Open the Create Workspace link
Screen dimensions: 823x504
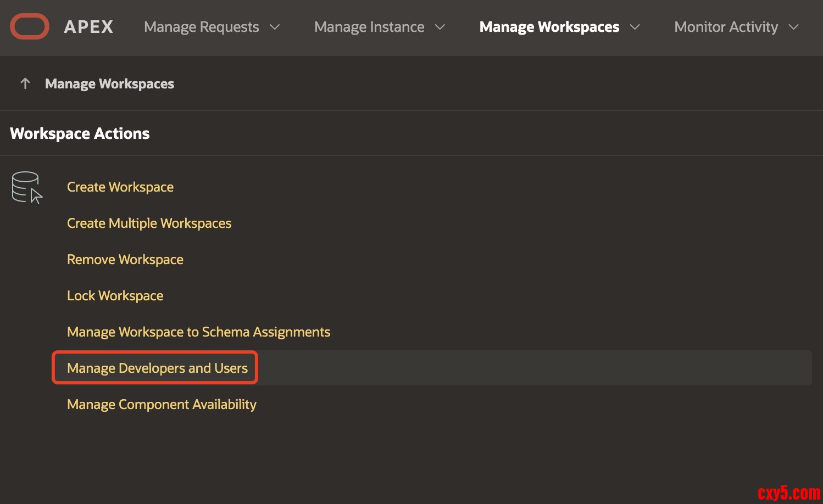[x=120, y=187]
